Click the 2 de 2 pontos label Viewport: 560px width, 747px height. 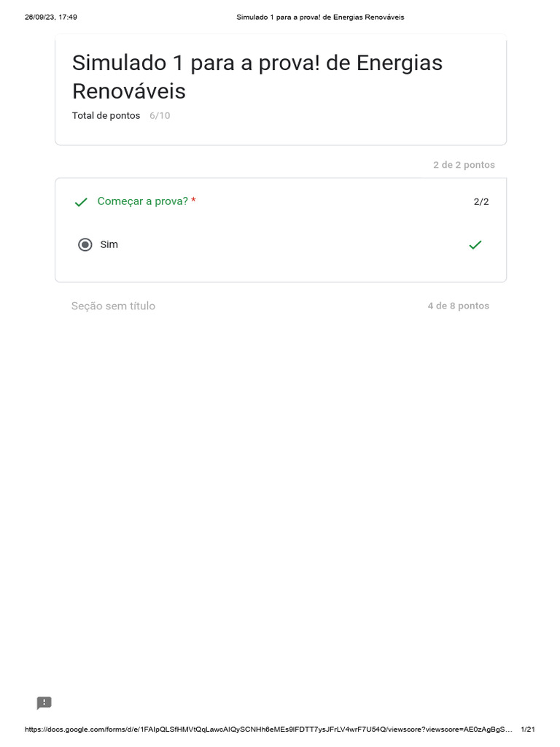(x=464, y=165)
